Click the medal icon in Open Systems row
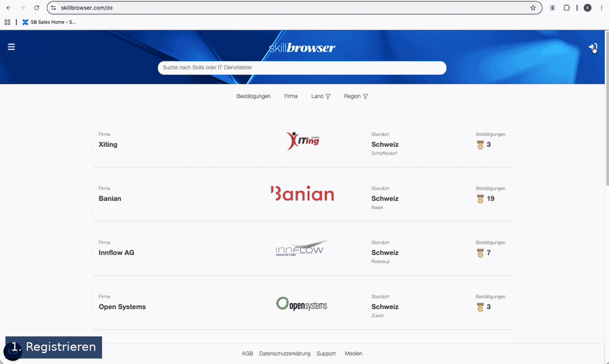Viewport: 609px width, 364px height. tap(480, 307)
